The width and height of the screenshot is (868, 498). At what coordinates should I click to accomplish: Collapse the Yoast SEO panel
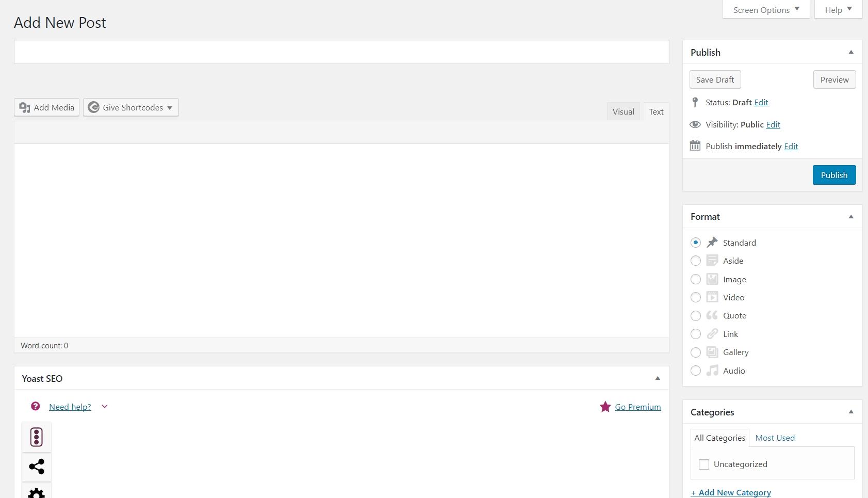tap(658, 378)
